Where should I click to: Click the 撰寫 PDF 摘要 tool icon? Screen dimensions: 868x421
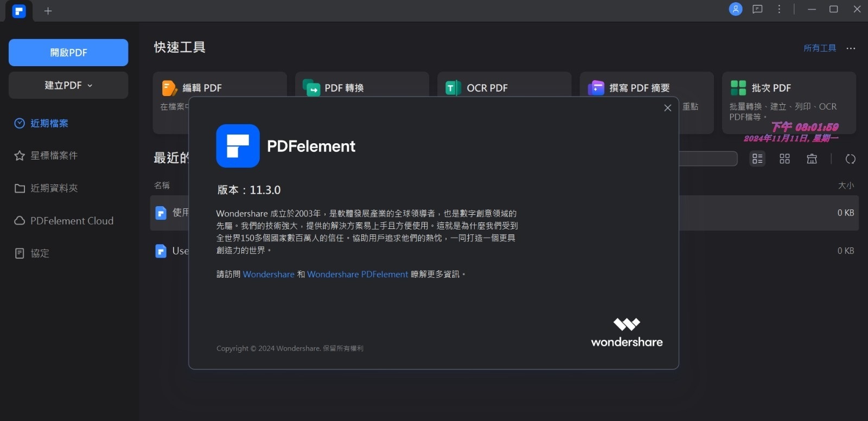click(x=596, y=88)
